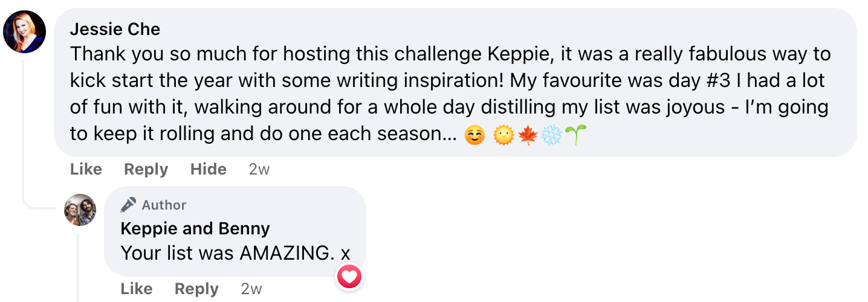Click Keppie and Benny's avatar
868x302 pixels.
coord(80,210)
